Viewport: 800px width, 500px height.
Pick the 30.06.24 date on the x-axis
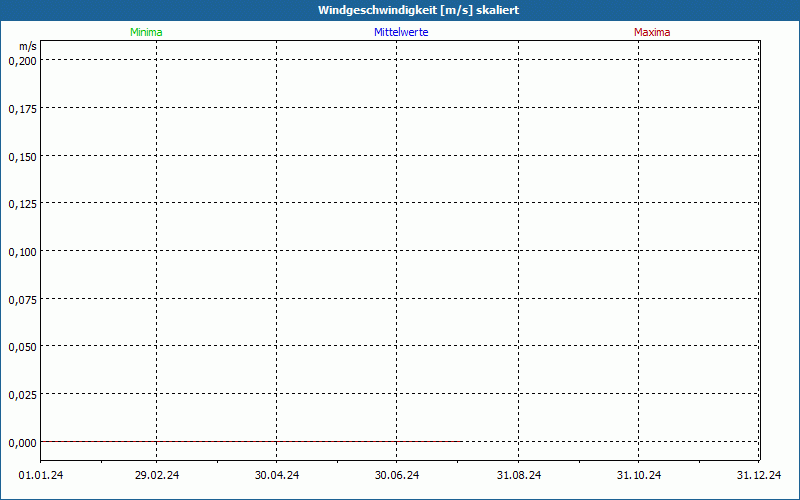[x=397, y=475]
